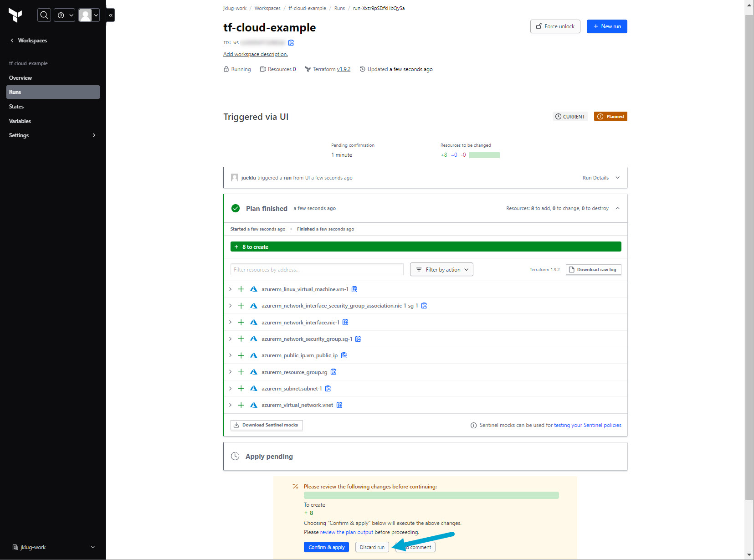Copy azurerm_resource_group.rg address icon

(x=333, y=372)
